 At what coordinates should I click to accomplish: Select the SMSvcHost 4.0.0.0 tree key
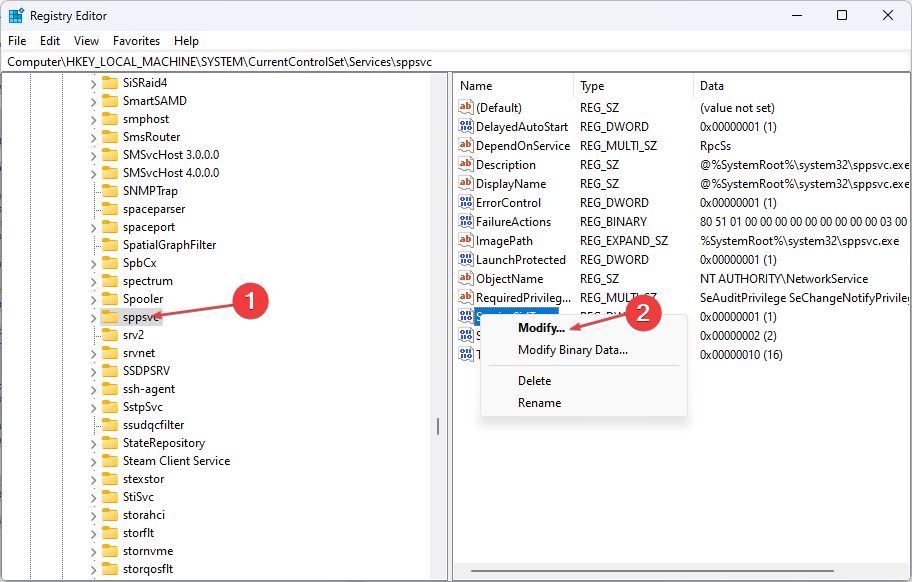(171, 173)
